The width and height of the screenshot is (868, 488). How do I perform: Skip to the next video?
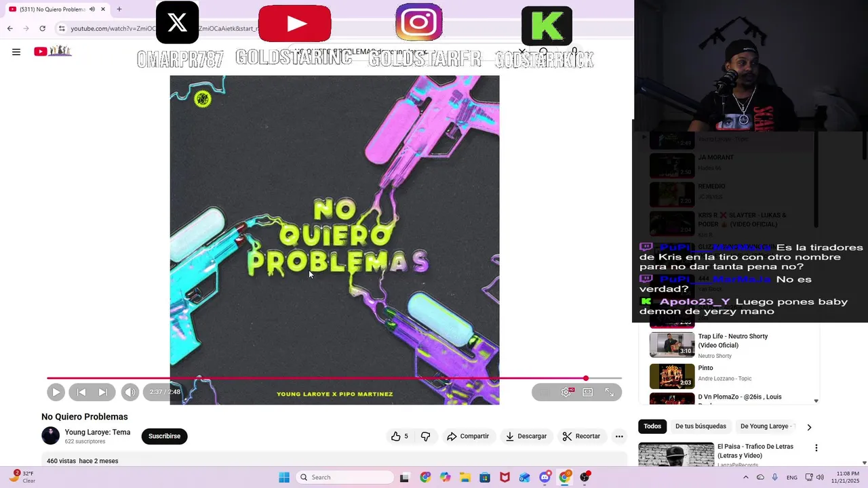point(102,392)
